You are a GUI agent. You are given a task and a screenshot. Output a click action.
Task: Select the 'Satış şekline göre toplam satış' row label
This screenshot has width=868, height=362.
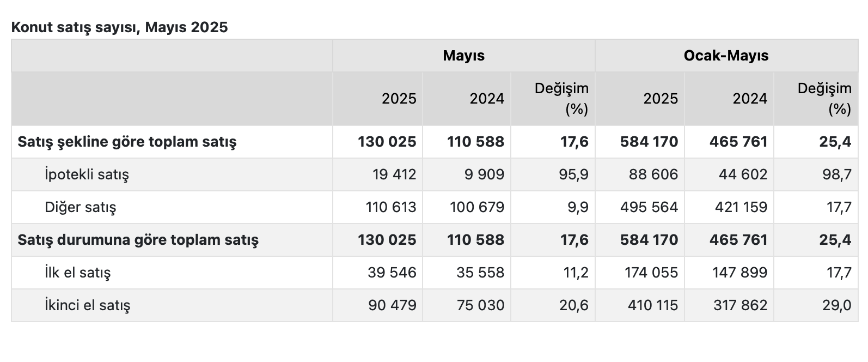(127, 142)
